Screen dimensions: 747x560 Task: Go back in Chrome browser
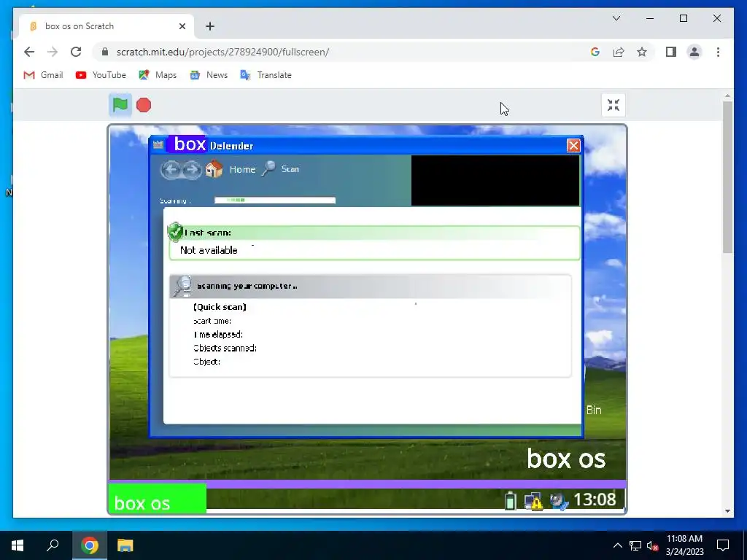tap(29, 52)
